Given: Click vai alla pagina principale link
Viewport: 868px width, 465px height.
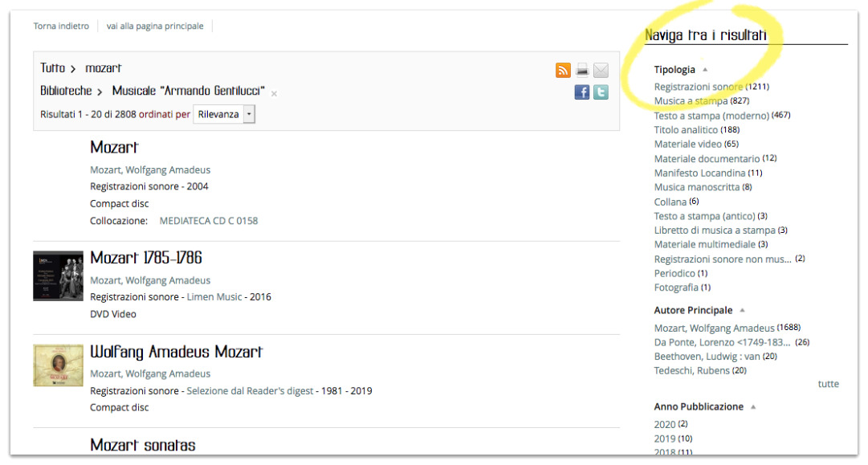Looking at the screenshot, I should [x=155, y=27].
